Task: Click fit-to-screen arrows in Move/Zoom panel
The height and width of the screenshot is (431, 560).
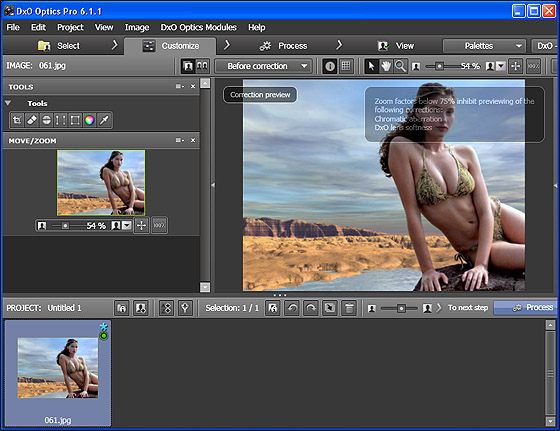Action: tap(141, 226)
